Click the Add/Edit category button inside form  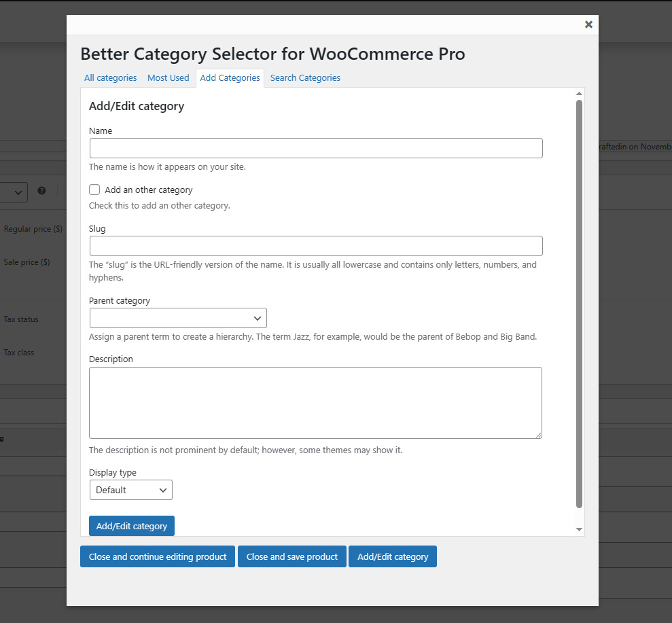coord(132,526)
